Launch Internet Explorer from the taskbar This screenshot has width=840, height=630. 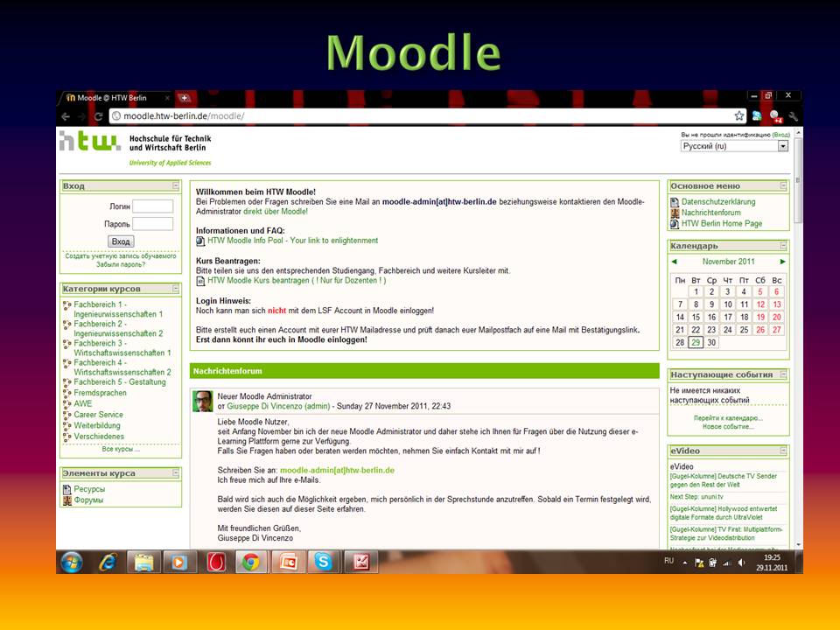click(x=108, y=562)
